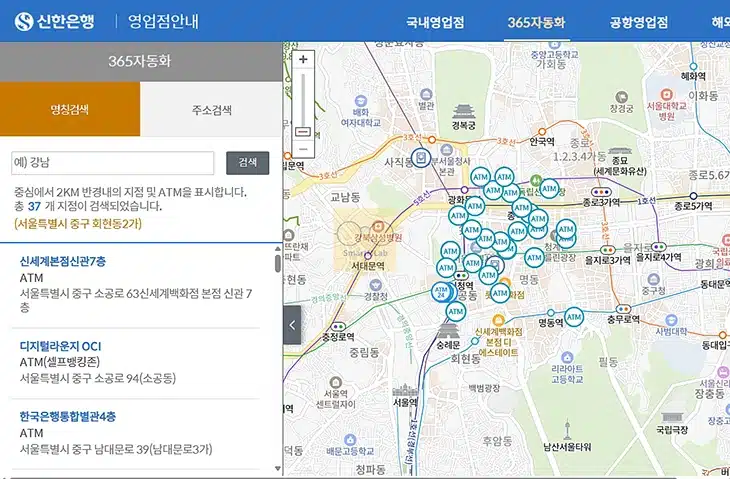Click the 종로3가역 subway station marker

pos(601,192)
